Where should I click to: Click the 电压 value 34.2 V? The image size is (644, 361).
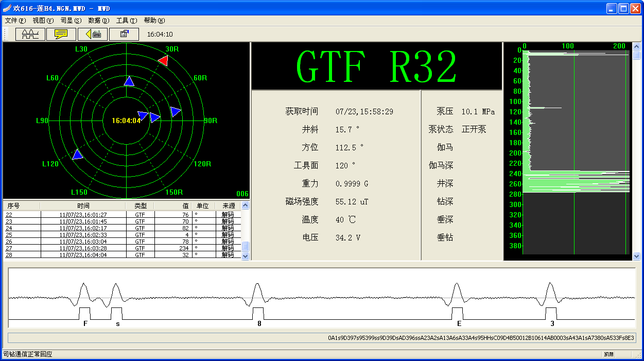[x=347, y=237]
